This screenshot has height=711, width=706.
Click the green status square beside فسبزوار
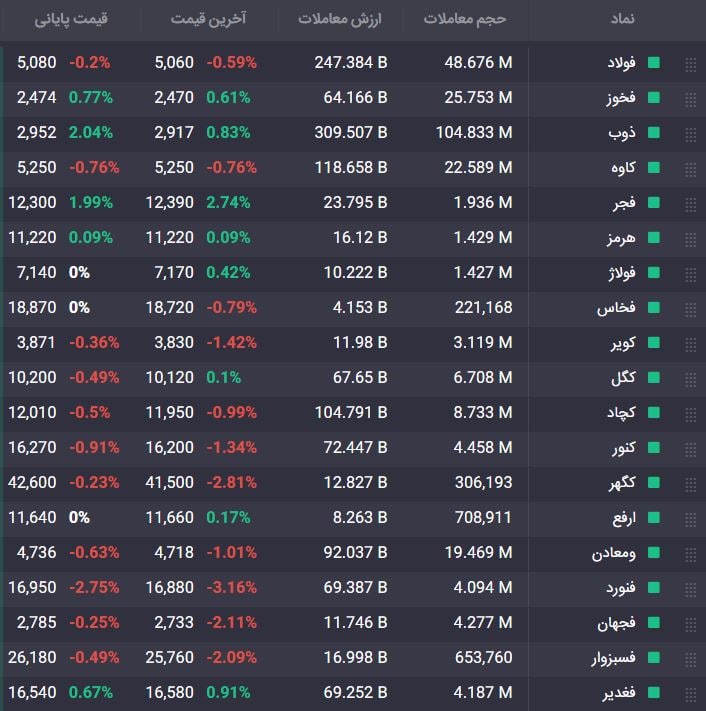click(654, 657)
